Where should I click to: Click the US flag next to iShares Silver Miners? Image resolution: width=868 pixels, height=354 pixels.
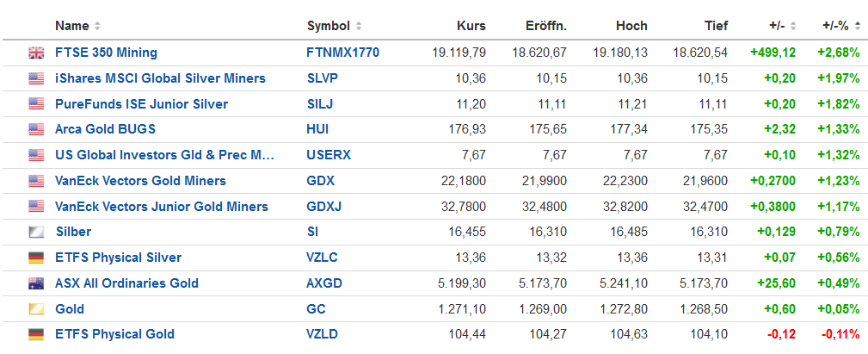36,78
